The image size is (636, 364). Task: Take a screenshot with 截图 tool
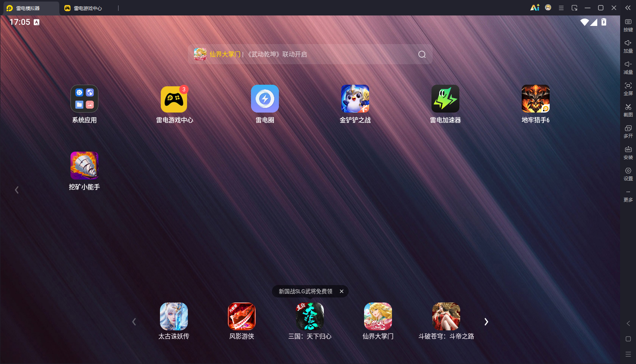click(x=628, y=111)
